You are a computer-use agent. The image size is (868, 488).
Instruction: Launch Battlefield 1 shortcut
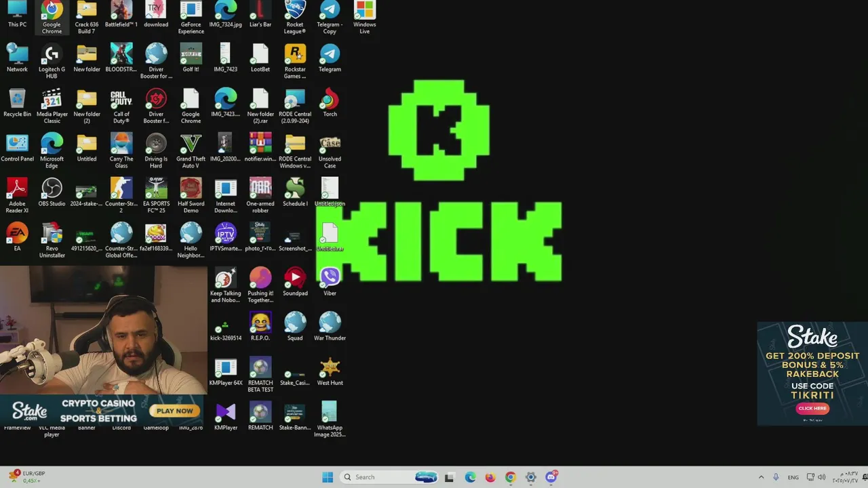[121, 14]
